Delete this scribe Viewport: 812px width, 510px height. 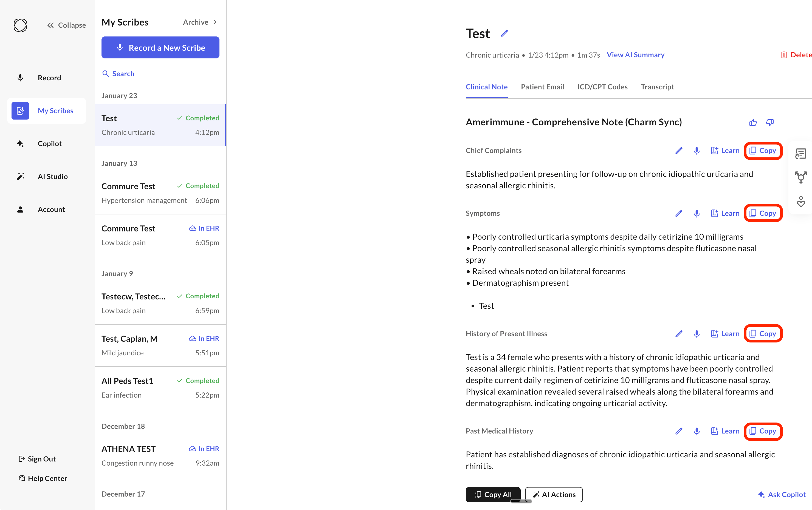pos(796,55)
